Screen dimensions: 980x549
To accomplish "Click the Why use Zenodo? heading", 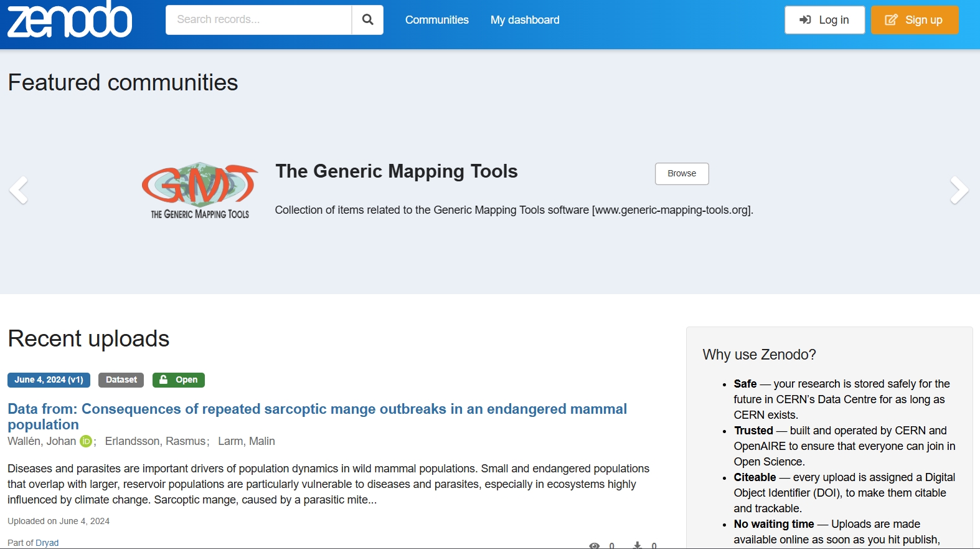I will (x=759, y=355).
